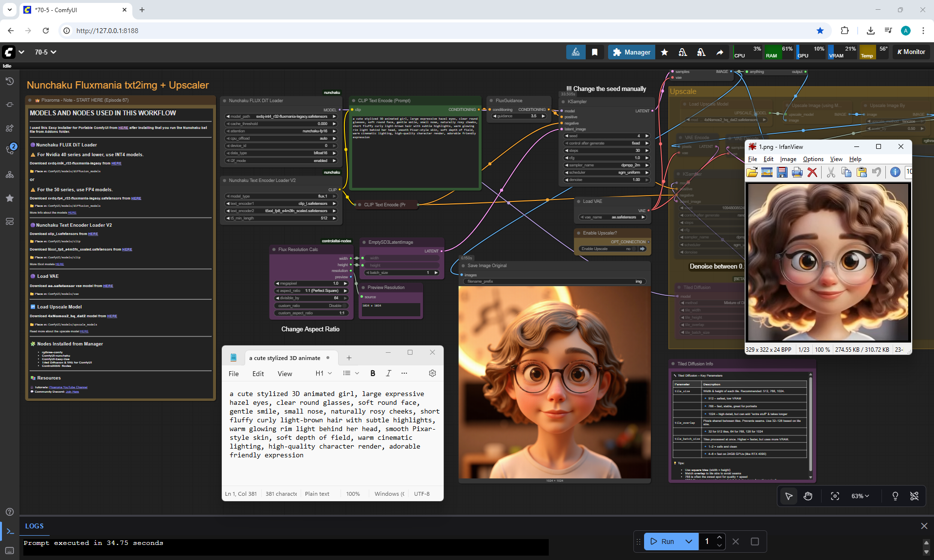Click the bookmark icon in top toolbar

(x=594, y=52)
